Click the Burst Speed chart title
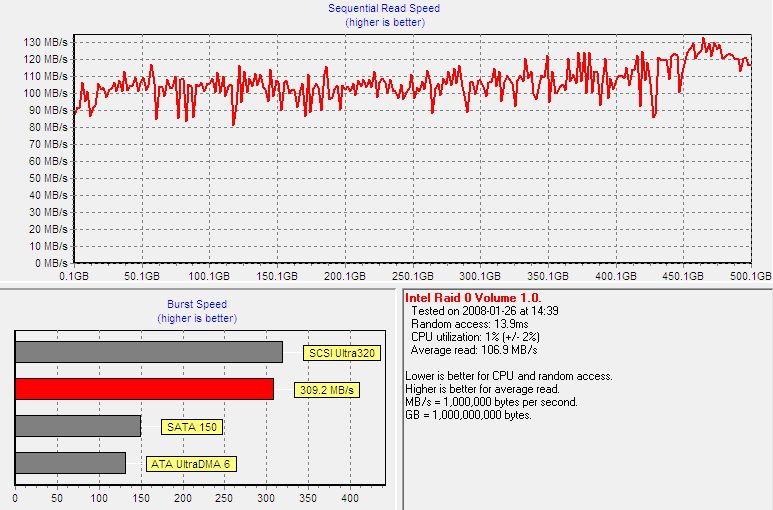The image size is (773, 510). tap(197, 304)
